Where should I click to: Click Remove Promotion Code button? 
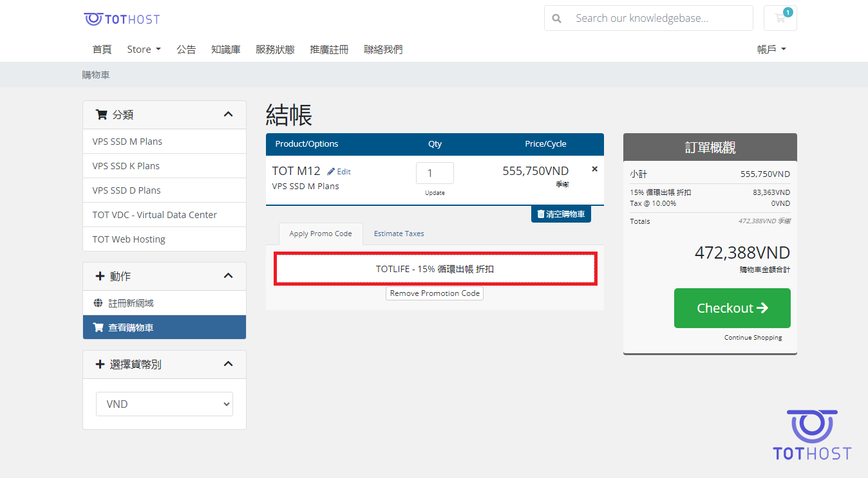435,293
